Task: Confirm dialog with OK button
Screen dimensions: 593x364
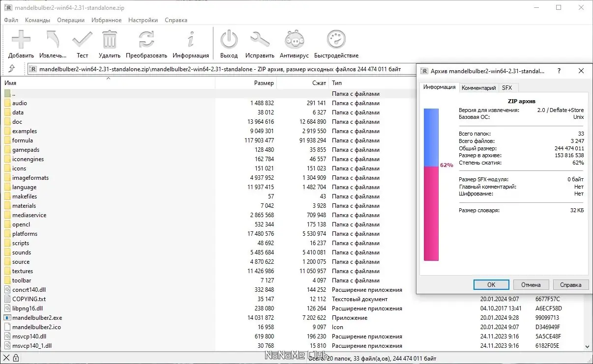Action: coord(491,284)
